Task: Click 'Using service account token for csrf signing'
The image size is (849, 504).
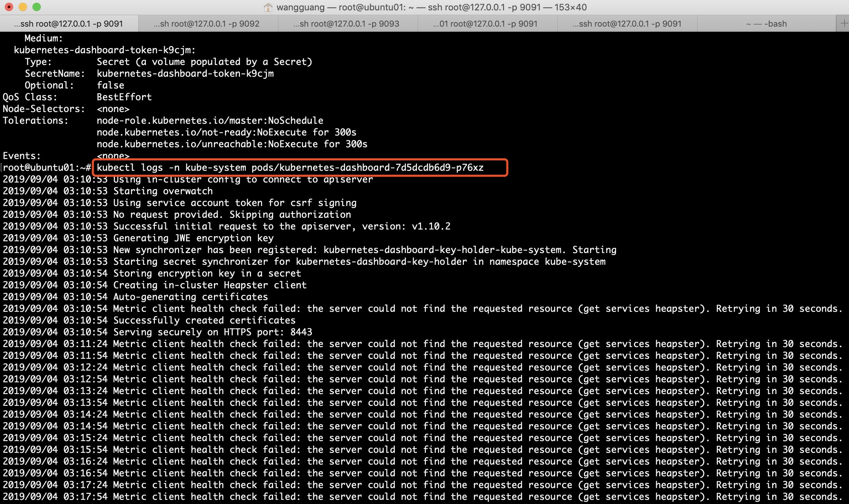Action: [x=180, y=203]
